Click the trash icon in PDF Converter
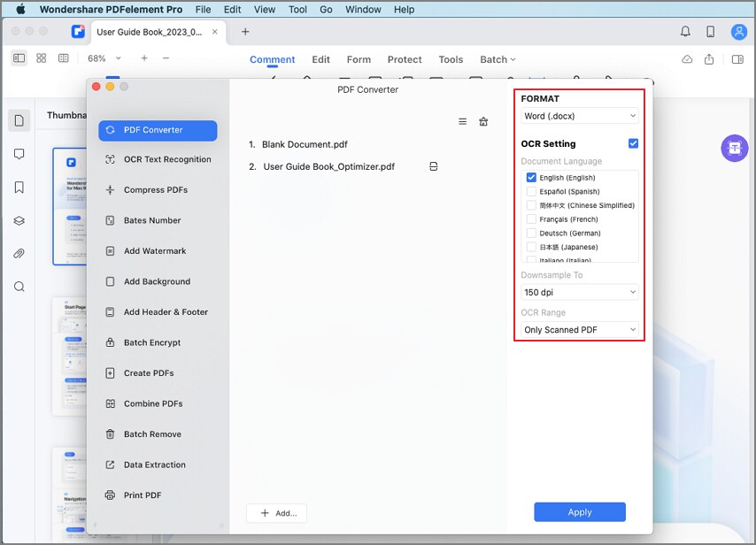 pyautogui.click(x=483, y=121)
